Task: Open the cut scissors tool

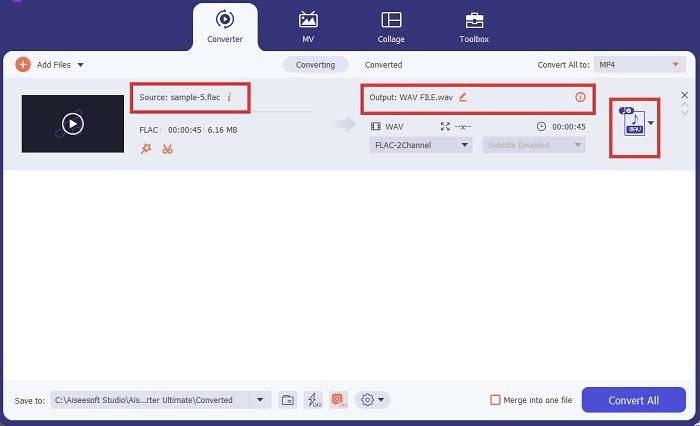Action: [x=167, y=149]
